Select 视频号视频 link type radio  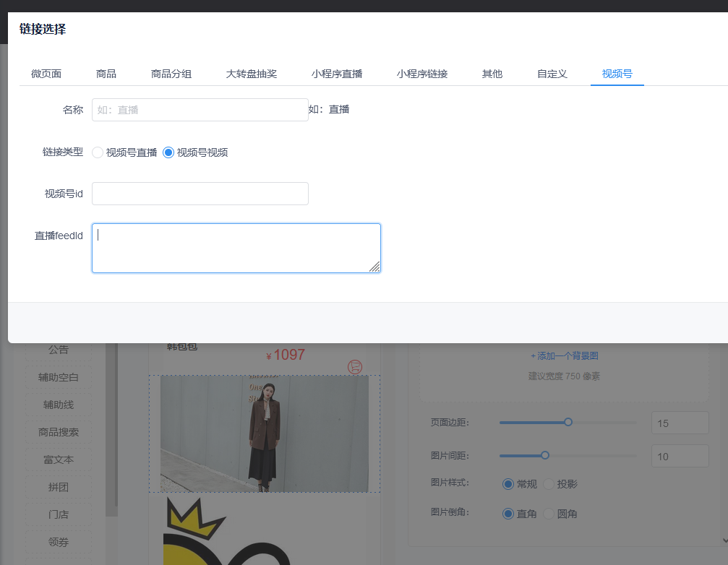(x=168, y=152)
